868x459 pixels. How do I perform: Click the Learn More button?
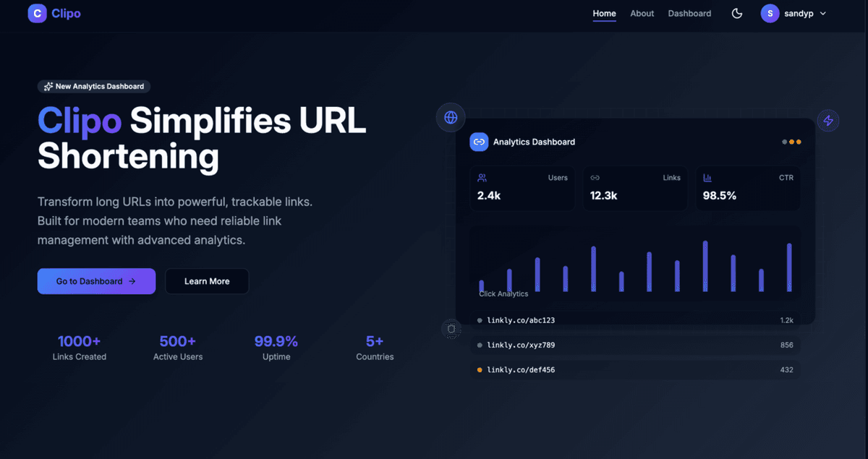[207, 281]
